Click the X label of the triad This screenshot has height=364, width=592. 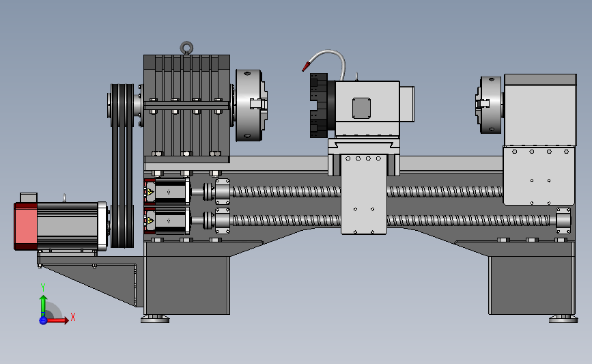click(73, 317)
